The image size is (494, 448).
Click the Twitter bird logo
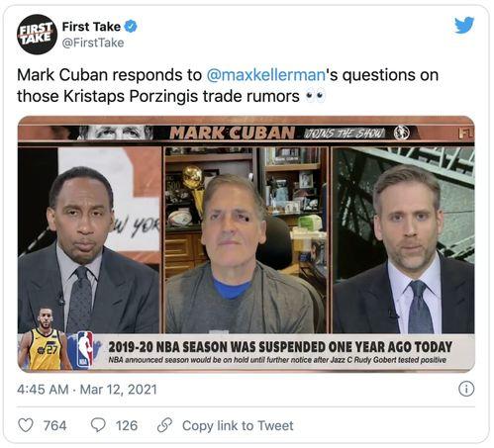[464, 25]
